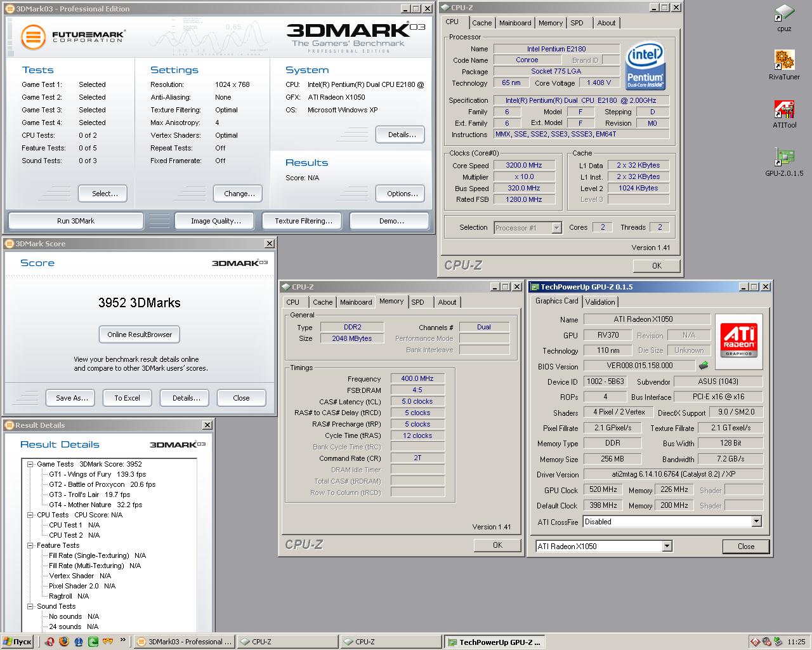Open system Details in 3DMark03
This screenshot has height=650, width=812.
[402, 135]
